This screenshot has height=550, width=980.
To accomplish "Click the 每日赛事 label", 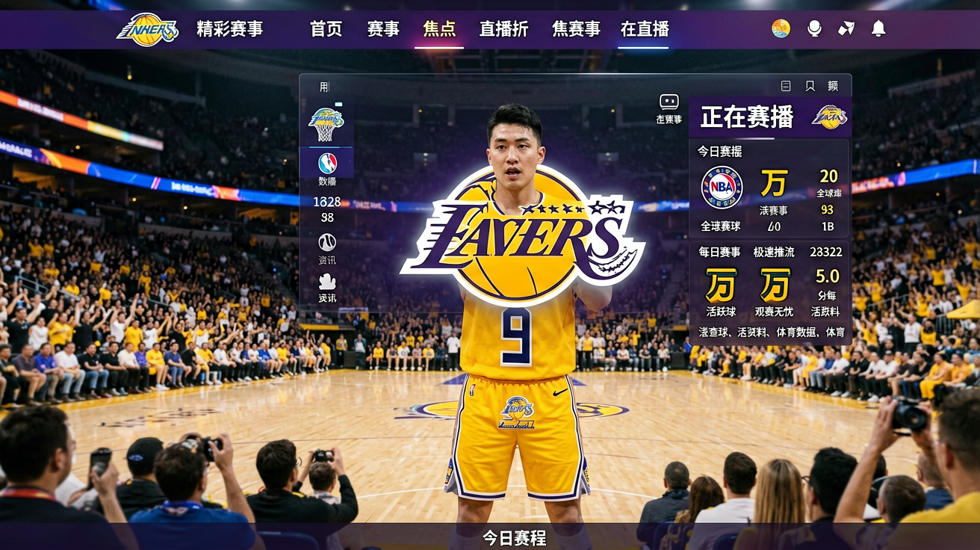I will (x=719, y=252).
